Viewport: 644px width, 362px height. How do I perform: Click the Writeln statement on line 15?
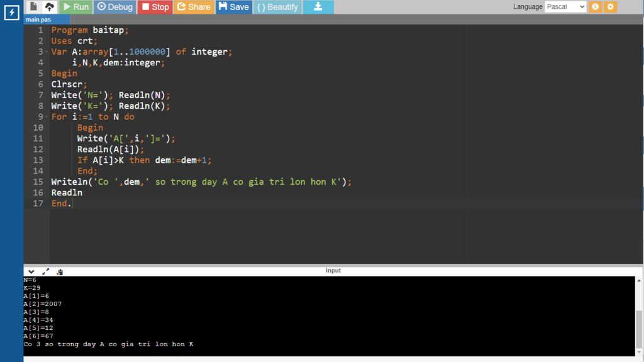[x=201, y=182]
